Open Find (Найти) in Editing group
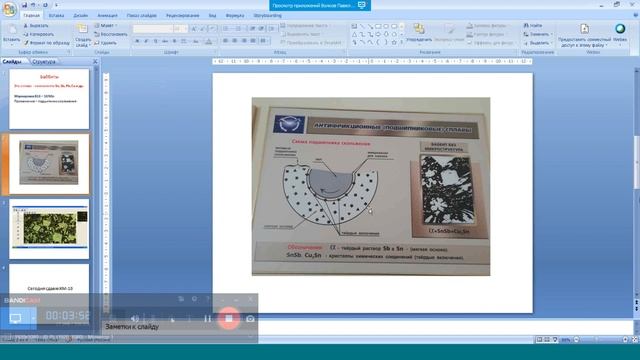 click(533, 26)
